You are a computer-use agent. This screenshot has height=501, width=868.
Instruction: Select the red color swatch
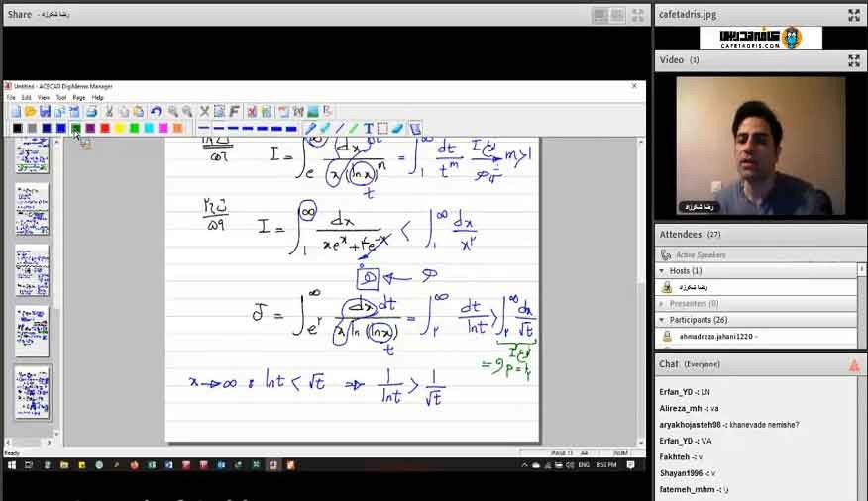point(105,129)
